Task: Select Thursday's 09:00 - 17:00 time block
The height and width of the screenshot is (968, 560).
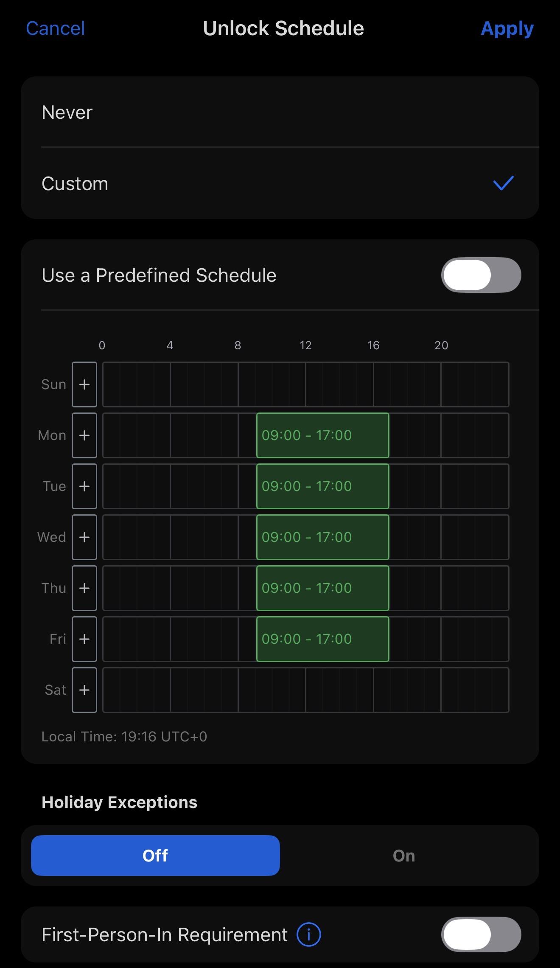Action: click(x=322, y=588)
